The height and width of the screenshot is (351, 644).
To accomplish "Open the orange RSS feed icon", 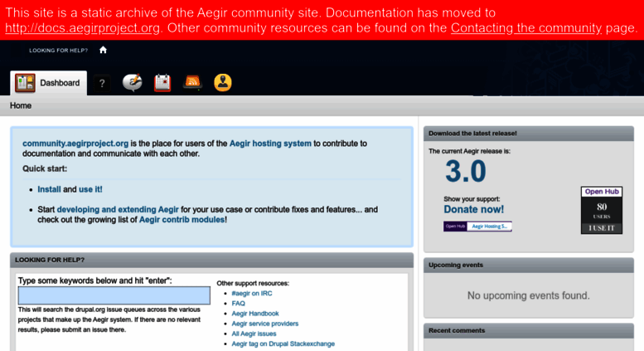I will click(192, 82).
